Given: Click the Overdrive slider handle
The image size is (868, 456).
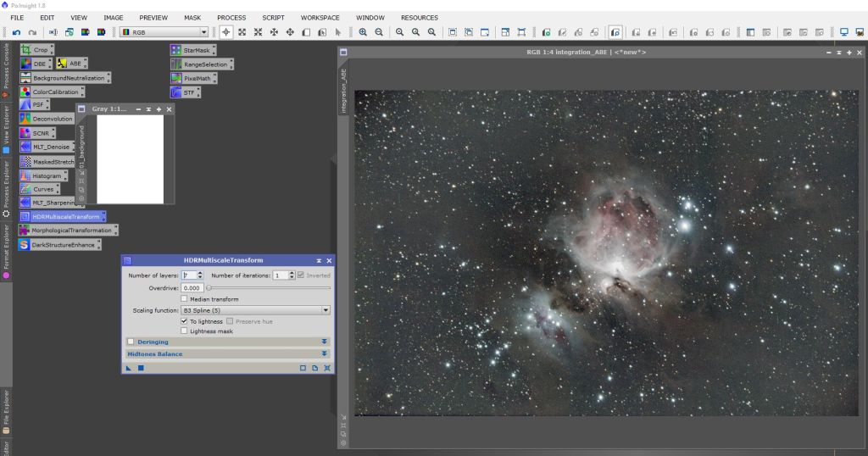Looking at the screenshot, I should (x=209, y=288).
